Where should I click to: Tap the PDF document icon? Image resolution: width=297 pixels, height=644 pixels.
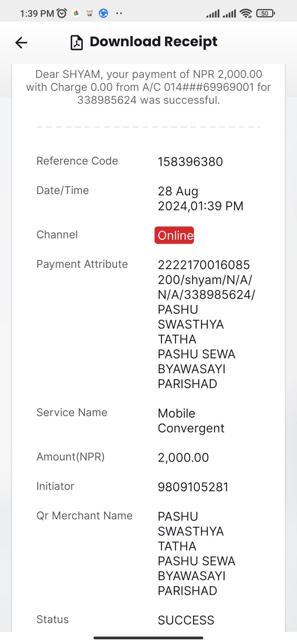pyautogui.click(x=77, y=43)
